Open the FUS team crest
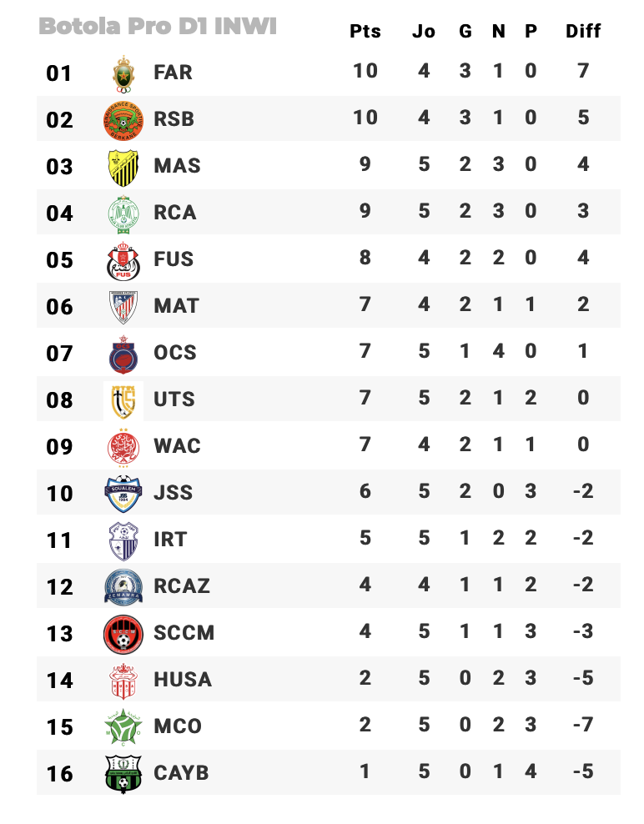Viewport: 644px width, 824px height. pyautogui.click(x=123, y=260)
